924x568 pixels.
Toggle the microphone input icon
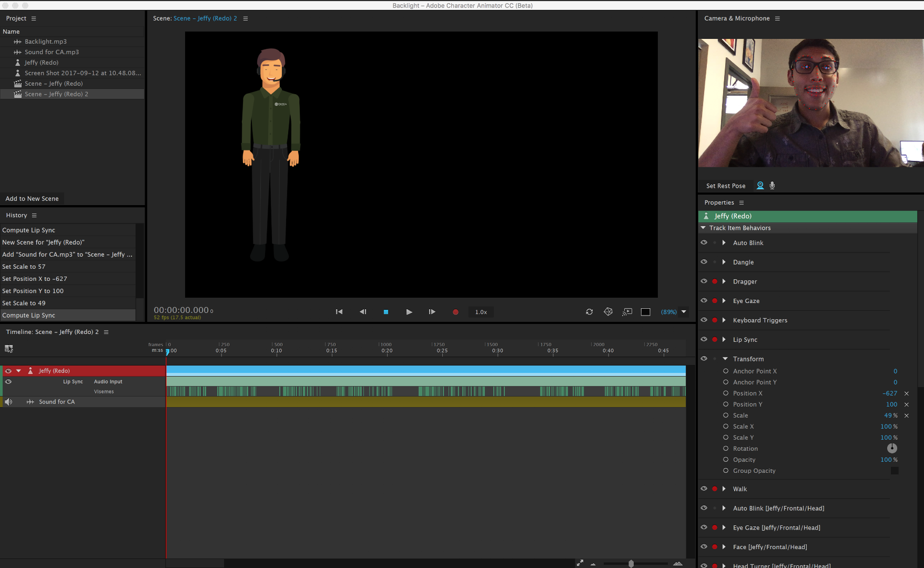[772, 186]
